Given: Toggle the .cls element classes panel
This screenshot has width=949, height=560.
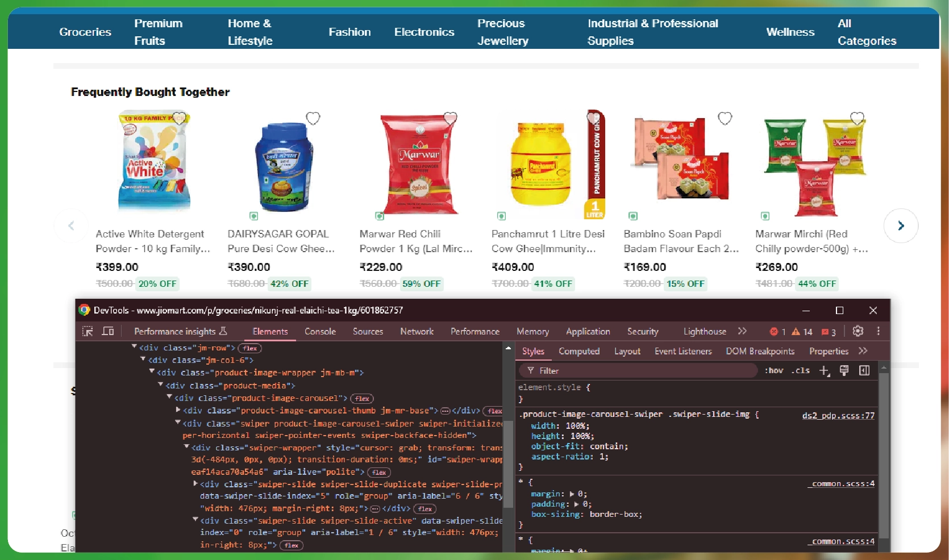Looking at the screenshot, I should [x=801, y=370].
